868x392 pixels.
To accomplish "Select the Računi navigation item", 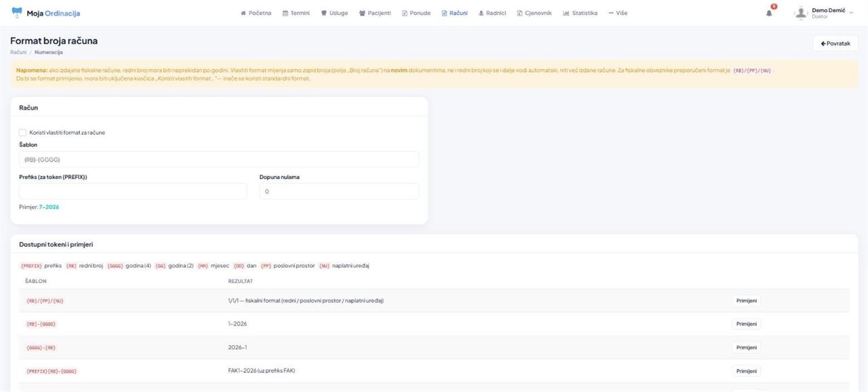I will click(x=454, y=13).
